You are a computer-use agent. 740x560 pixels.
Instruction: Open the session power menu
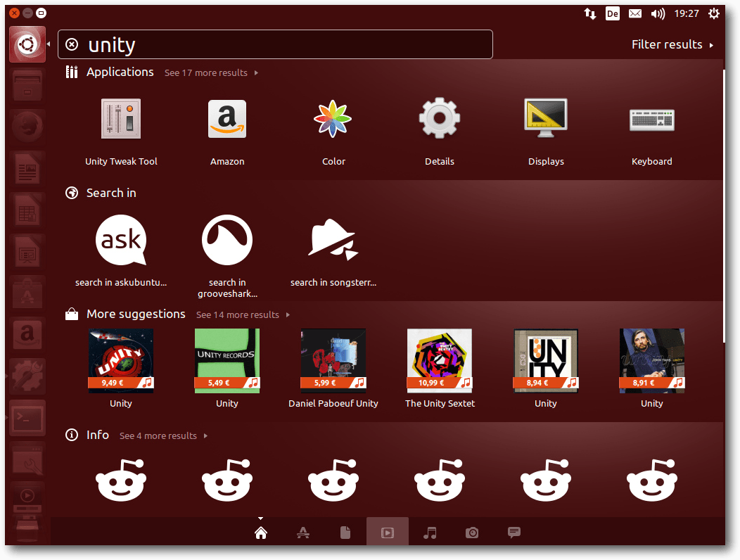click(x=713, y=13)
